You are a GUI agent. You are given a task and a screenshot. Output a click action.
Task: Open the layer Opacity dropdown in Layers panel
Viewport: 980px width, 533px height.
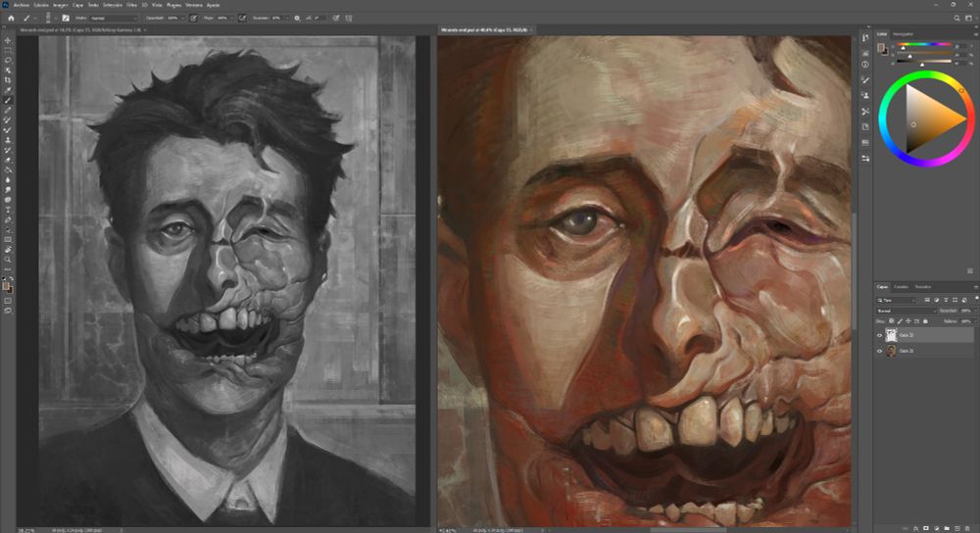(976, 312)
